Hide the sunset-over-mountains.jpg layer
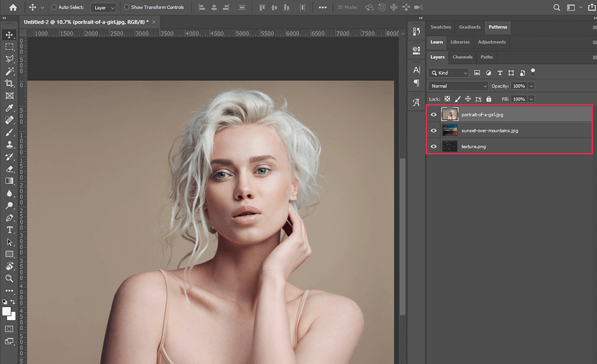Screen dimensions: 597x364 [x=433, y=130]
